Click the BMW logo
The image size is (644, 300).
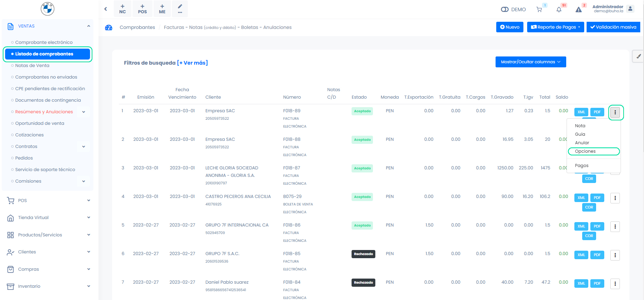click(x=48, y=9)
